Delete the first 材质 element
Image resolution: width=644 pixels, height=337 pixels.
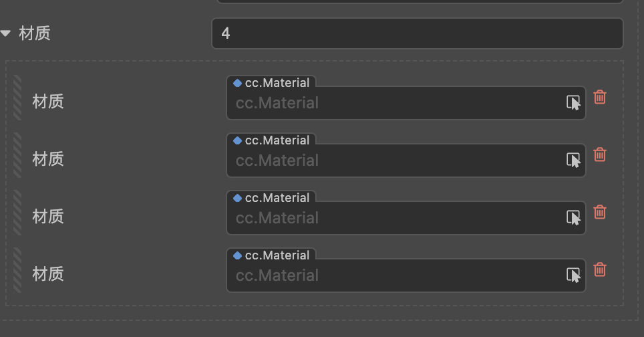pos(600,97)
